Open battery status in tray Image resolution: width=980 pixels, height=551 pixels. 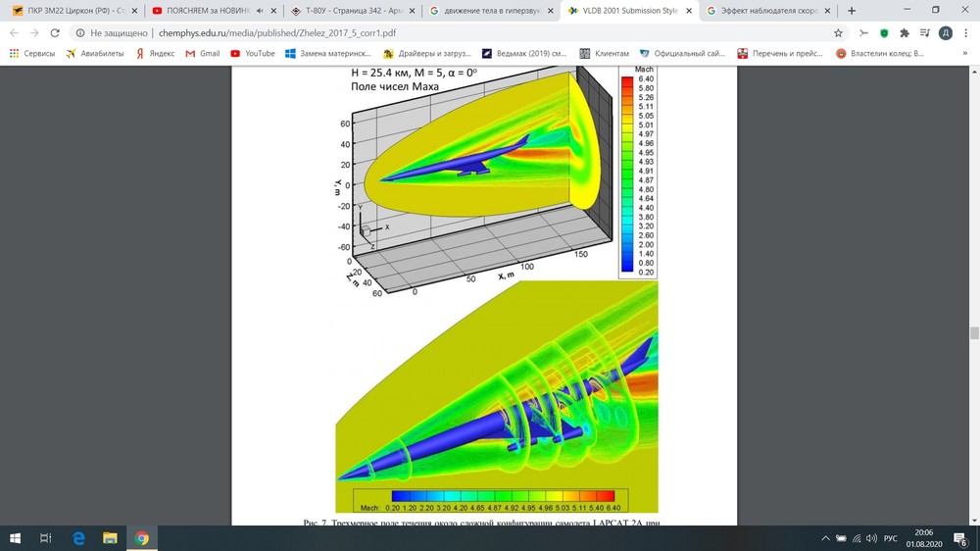[x=841, y=538]
